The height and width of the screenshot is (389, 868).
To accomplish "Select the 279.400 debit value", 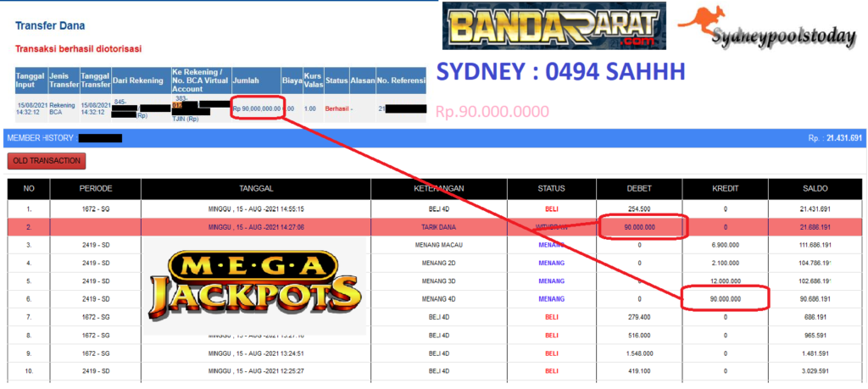I will [x=639, y=317].
